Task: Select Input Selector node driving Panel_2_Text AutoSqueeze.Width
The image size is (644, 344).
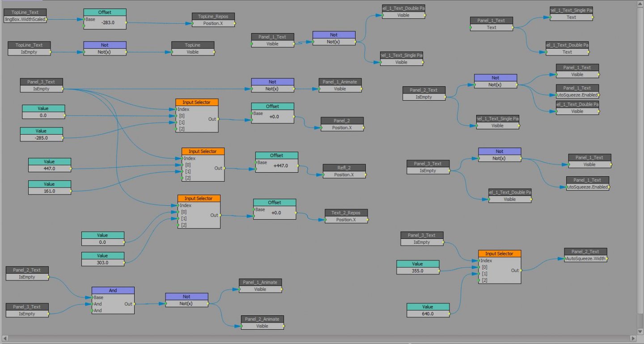Action: [x=500, y=267]
